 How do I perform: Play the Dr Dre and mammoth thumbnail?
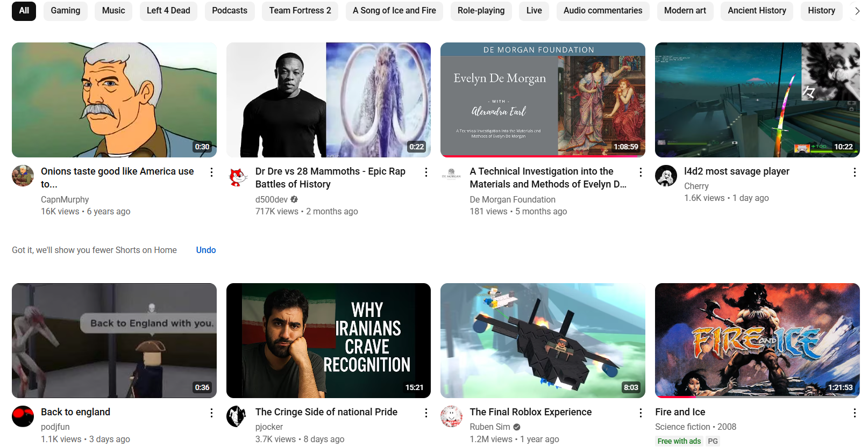[329, 100]
